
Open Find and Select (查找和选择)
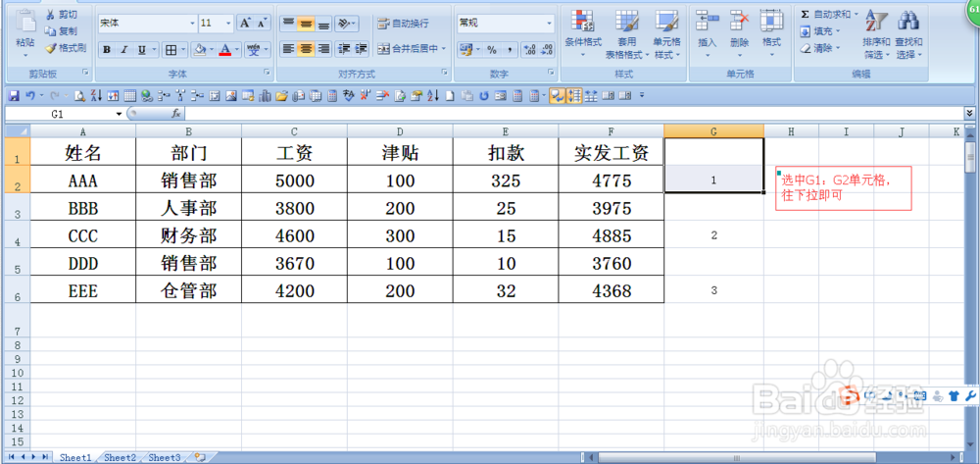point(908,33)
